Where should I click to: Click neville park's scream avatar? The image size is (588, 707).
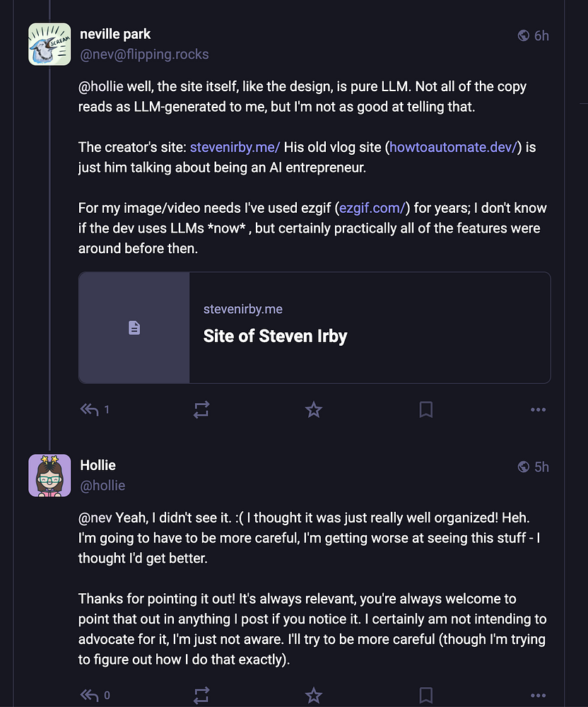[49, 44]
